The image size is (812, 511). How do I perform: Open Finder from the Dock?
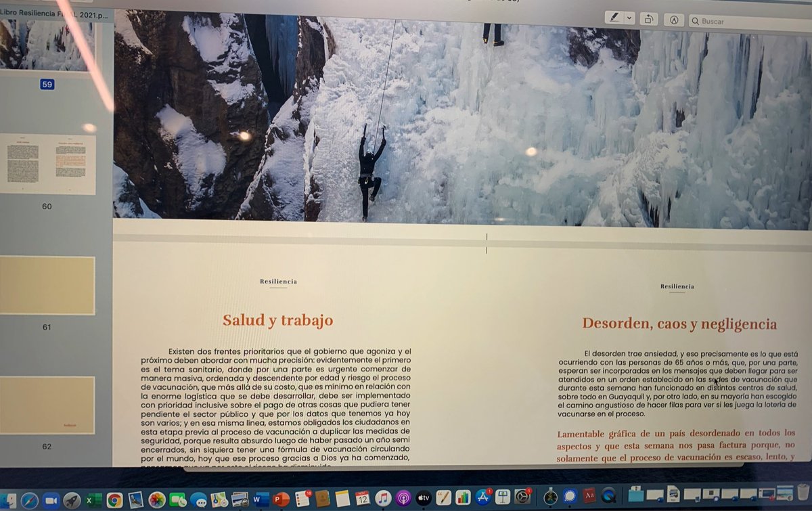pos(7,500)
